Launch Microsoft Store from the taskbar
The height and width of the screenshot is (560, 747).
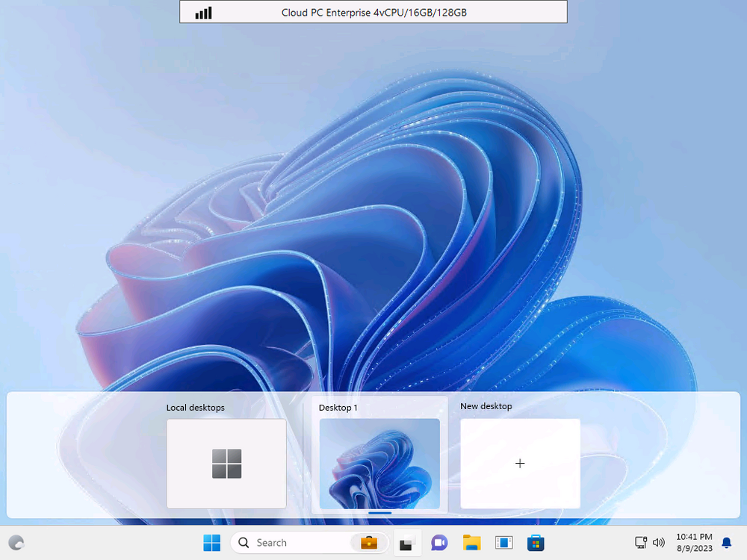pyautogui.click(x=536, y=542)
